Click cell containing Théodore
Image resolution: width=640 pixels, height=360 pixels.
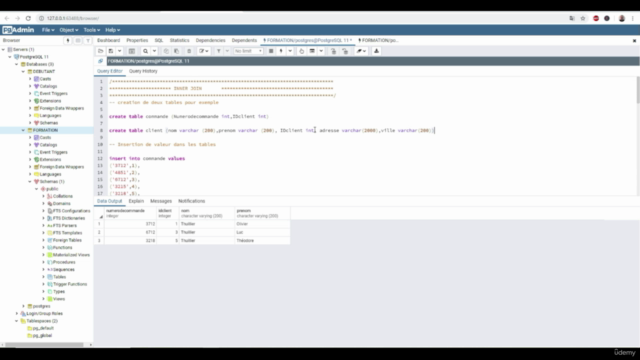click(x=262, y=241)
